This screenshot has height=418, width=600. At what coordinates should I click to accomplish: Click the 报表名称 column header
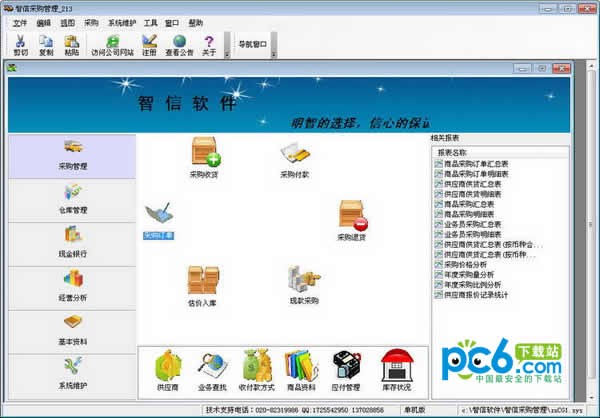coord(501,152)
